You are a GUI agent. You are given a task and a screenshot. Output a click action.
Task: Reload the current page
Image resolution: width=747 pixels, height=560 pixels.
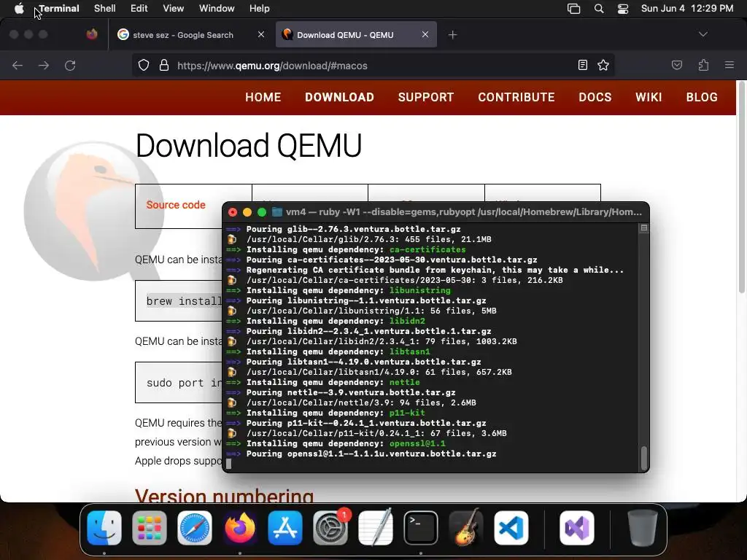pyautogui.click(x=70, y=65)
